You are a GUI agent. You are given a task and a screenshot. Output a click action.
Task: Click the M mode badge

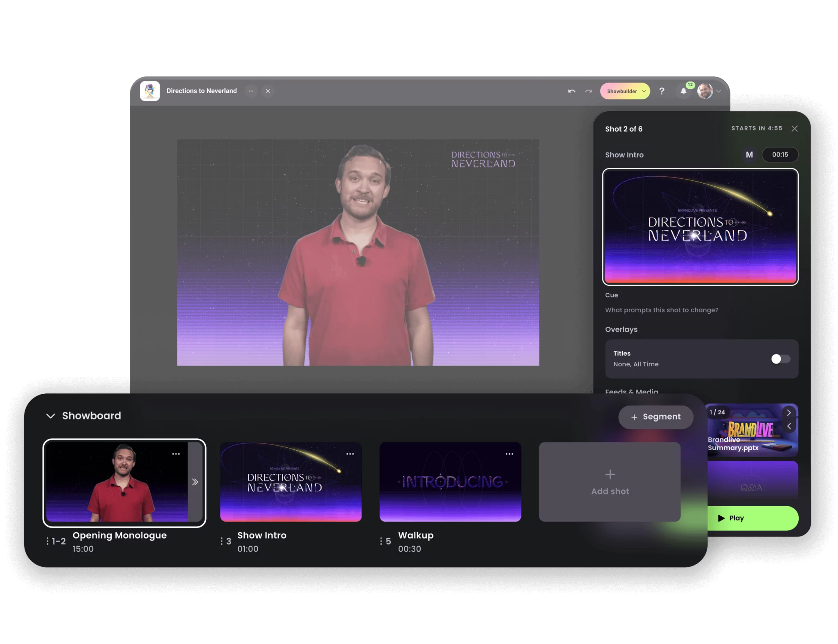tap(749, 155)
